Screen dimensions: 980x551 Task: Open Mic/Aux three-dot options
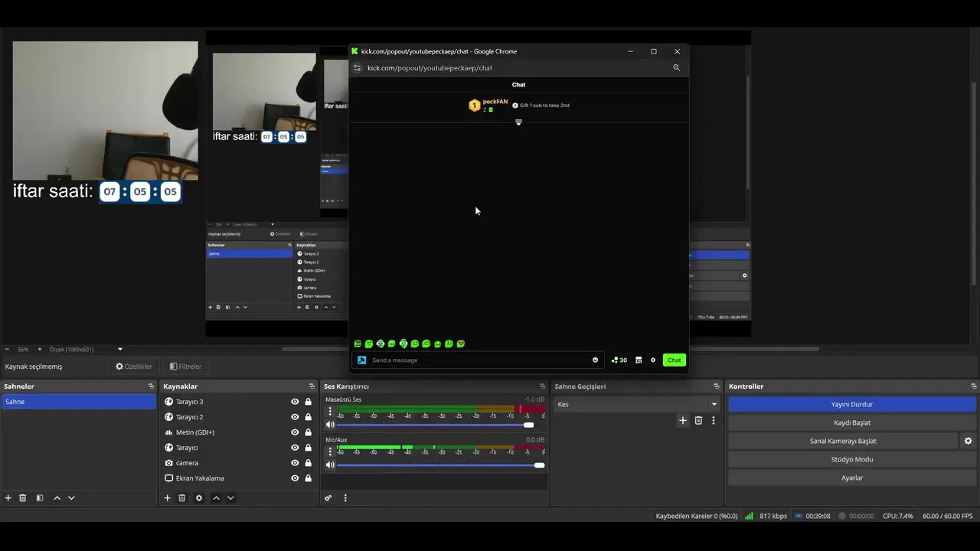coord(330,451)
